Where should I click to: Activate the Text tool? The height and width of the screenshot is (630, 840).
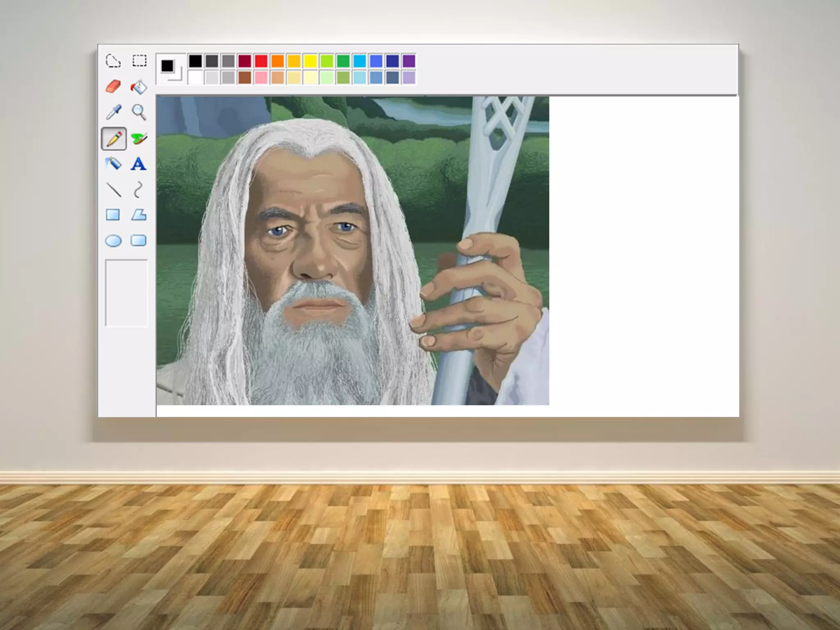(x=138, y=164)
